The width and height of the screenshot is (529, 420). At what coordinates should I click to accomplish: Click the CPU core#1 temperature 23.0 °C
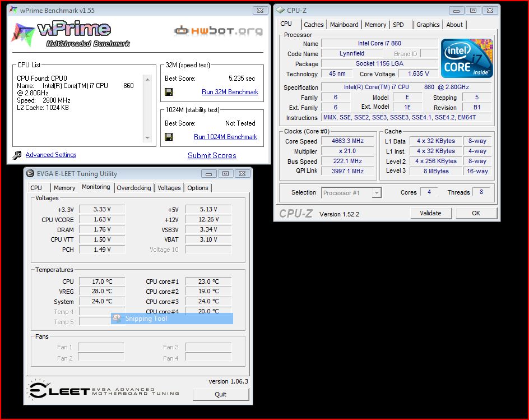point(208,281)
